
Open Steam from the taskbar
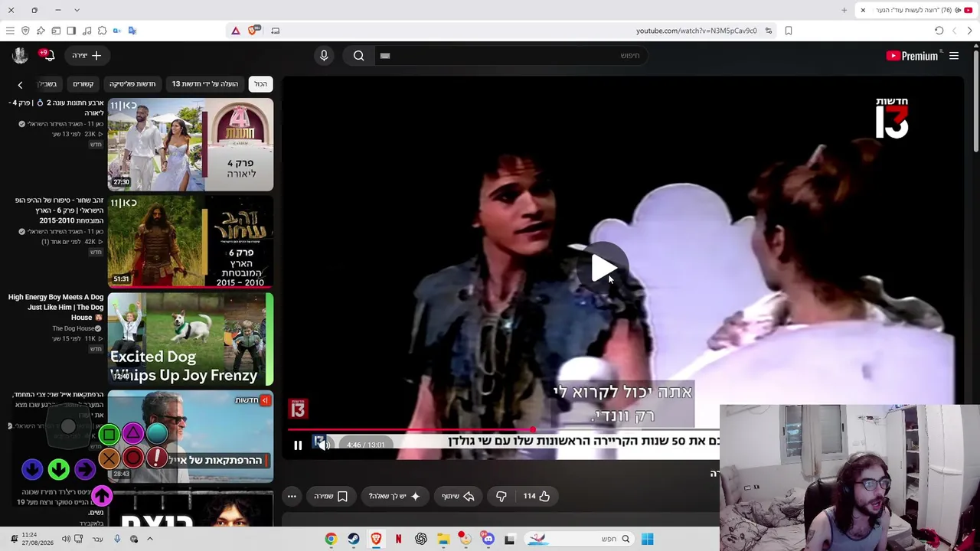click(353, 539)
